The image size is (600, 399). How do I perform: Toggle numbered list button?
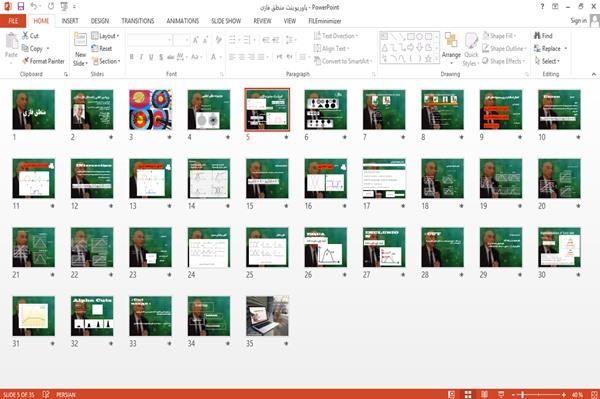point(246,40)
